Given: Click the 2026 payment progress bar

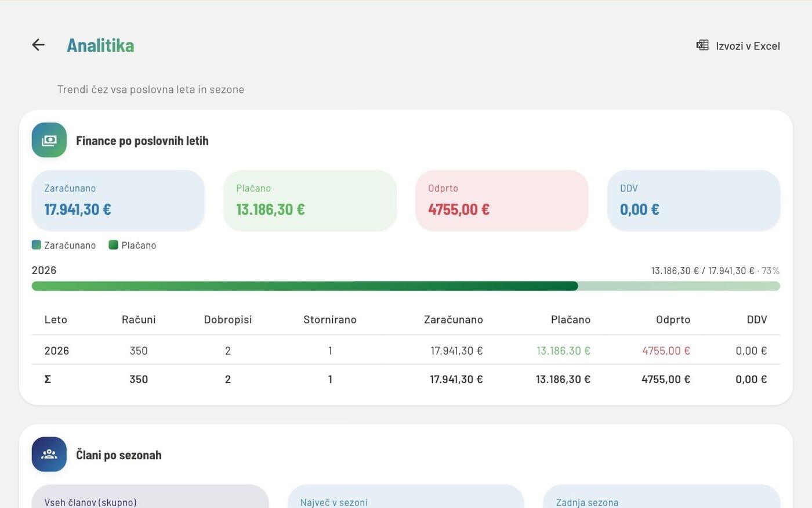Looking at the screenshot, I should click(406, 286).
